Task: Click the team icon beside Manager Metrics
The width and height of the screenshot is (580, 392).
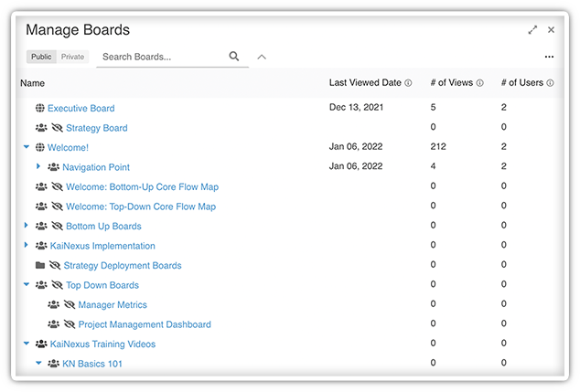Action: [53, 304]
